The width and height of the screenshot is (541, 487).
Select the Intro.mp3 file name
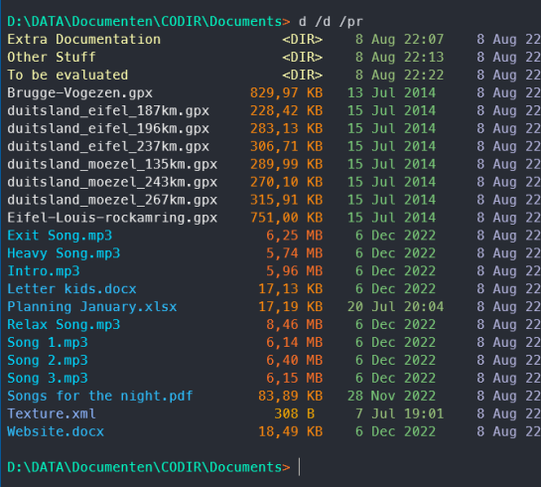(x=43, y=271)
